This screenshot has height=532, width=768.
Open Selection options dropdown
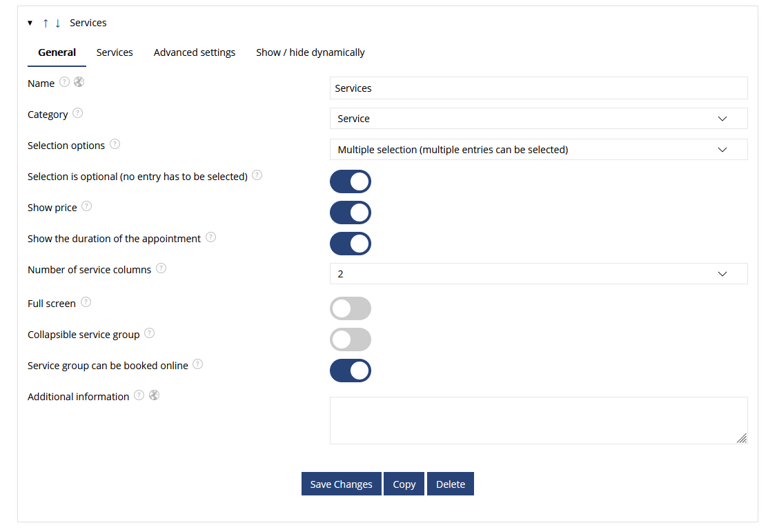click(538, 150)
